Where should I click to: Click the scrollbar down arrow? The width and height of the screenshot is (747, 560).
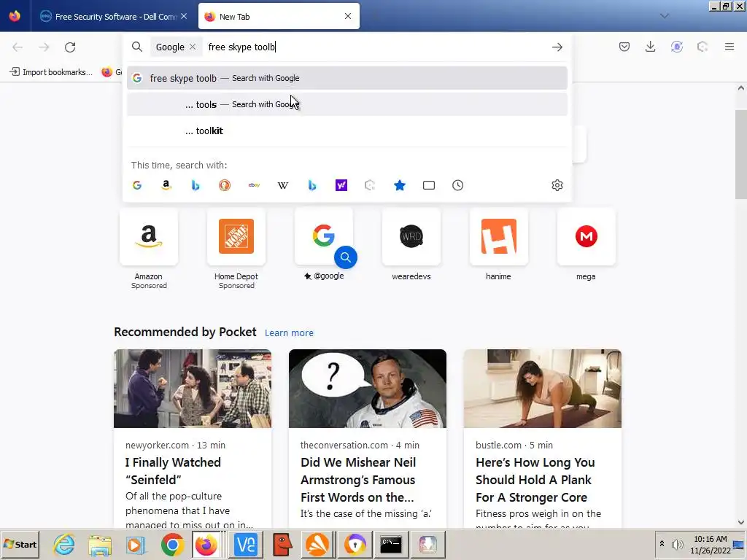[x=740, y=522]
